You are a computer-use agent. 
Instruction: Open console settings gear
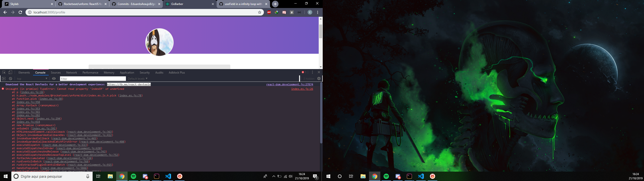tap(319, 78)
